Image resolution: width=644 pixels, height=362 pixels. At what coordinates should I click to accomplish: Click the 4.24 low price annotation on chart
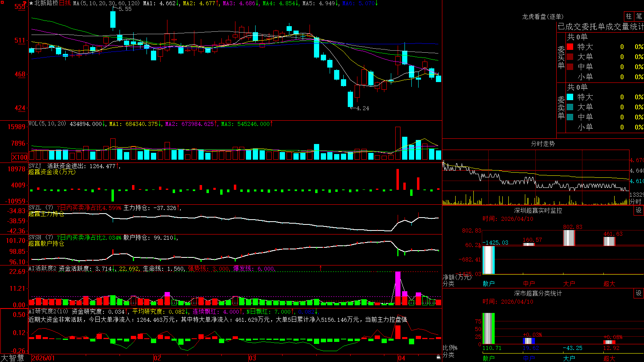coord(363,108)
